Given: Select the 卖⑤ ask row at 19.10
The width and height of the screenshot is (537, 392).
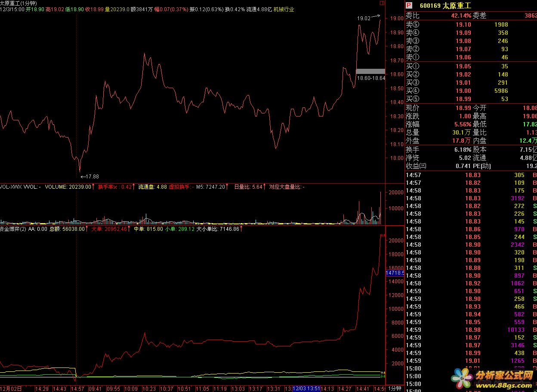Looking at the screenshot, I should click(x=471, y=24).
